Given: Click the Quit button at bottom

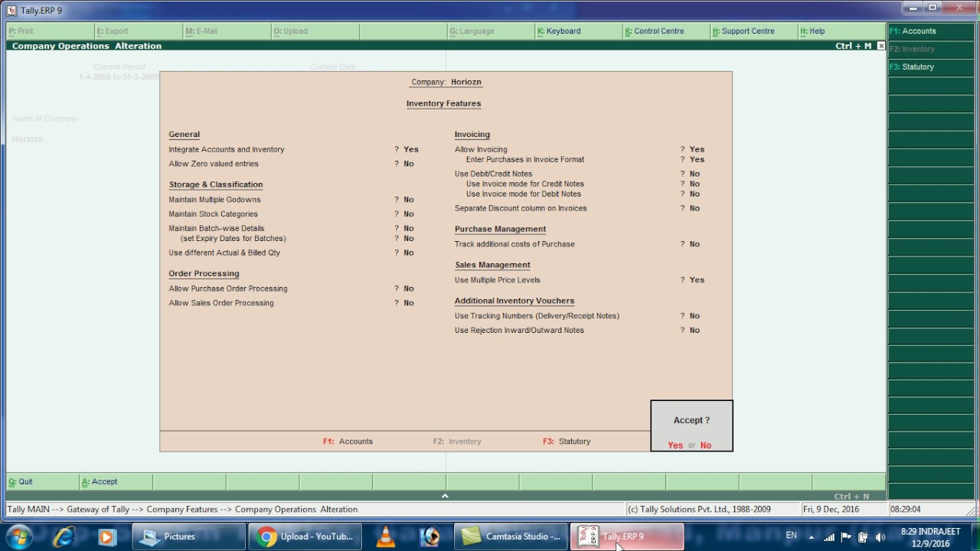Looking at the screenshot, I should pyautogui.click(x=43, y=481).
